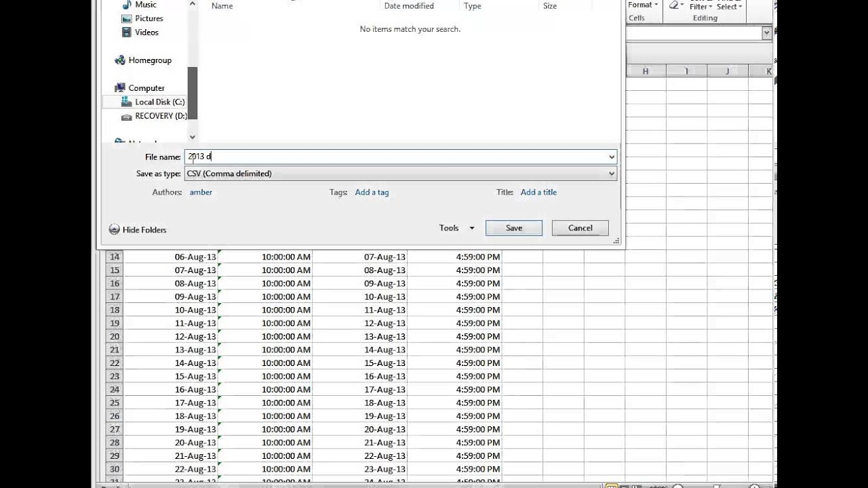Viewport: 868px width, 488px height.
Task: Click Add a title link
Action: (538, 192)
